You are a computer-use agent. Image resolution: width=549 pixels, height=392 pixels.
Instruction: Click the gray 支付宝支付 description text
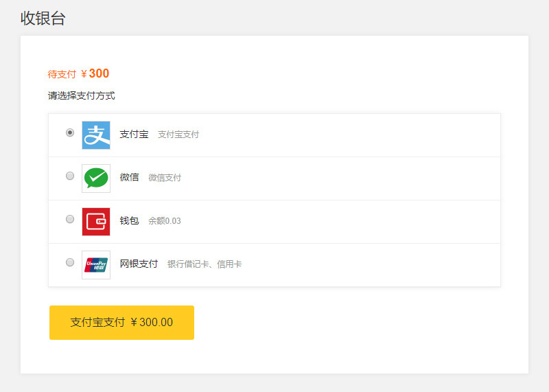178,135
